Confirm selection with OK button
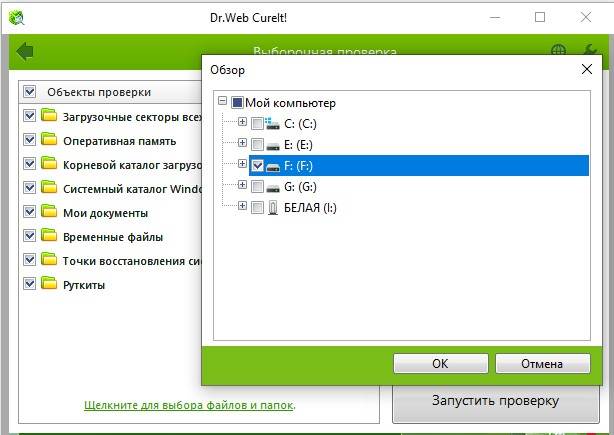The image size is (614, 435). 441,364
